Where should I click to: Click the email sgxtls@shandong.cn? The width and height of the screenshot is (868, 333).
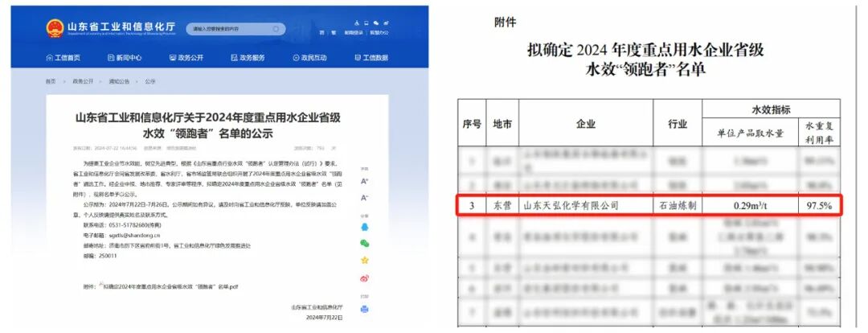click(134, 235)
